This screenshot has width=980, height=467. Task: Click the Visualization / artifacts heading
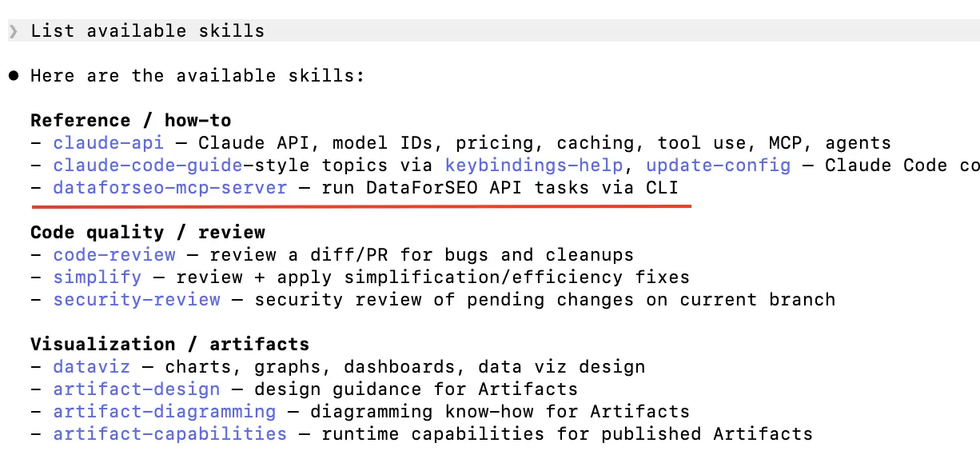[170, 345]
